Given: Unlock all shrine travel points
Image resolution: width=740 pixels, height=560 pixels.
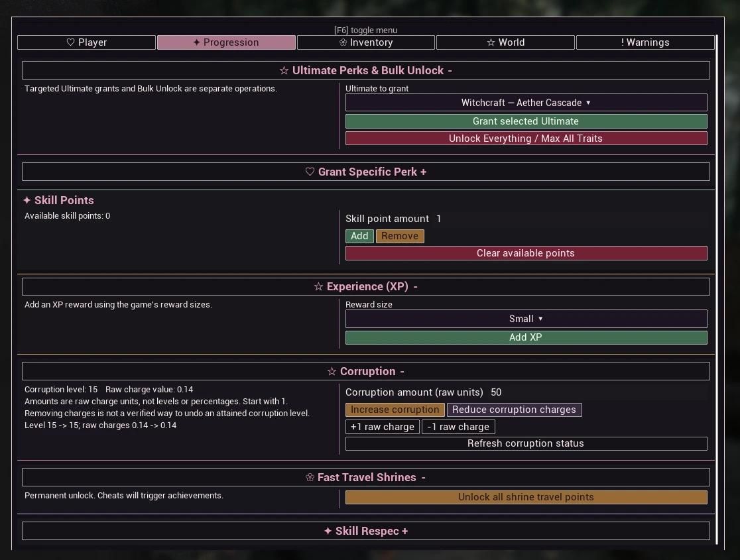Looking at the screenshot, I should click(x=526, y=497).
